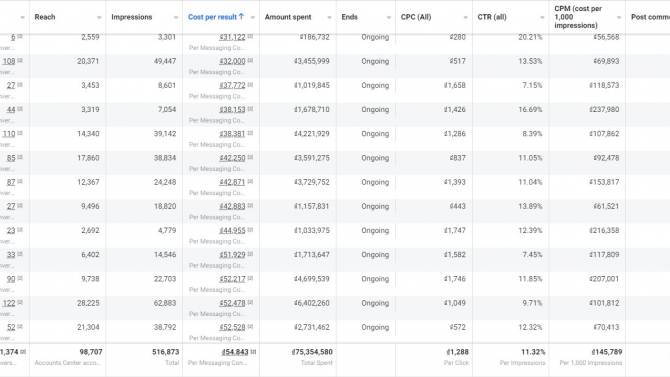This screenshot has height=377, width=670.
Task: Select the reach value 20,371
Action: (88, 61)
